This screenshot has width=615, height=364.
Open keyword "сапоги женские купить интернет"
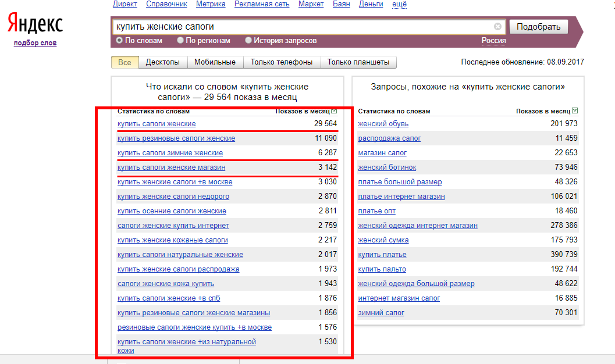point(173,225)
